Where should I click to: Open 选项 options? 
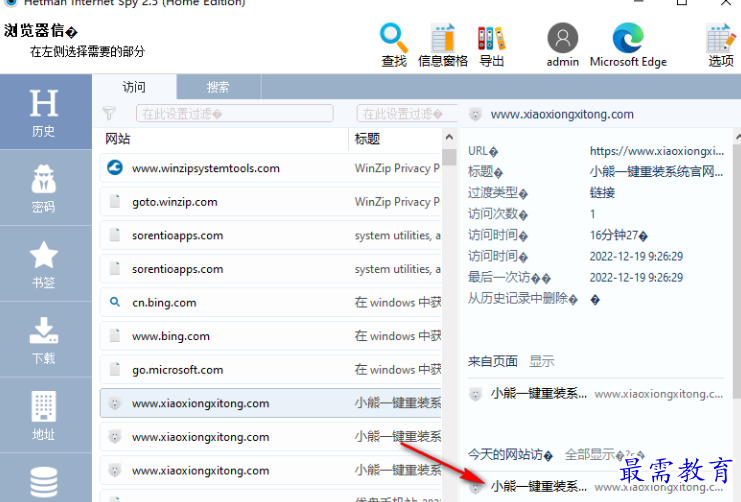pos(721,45)
